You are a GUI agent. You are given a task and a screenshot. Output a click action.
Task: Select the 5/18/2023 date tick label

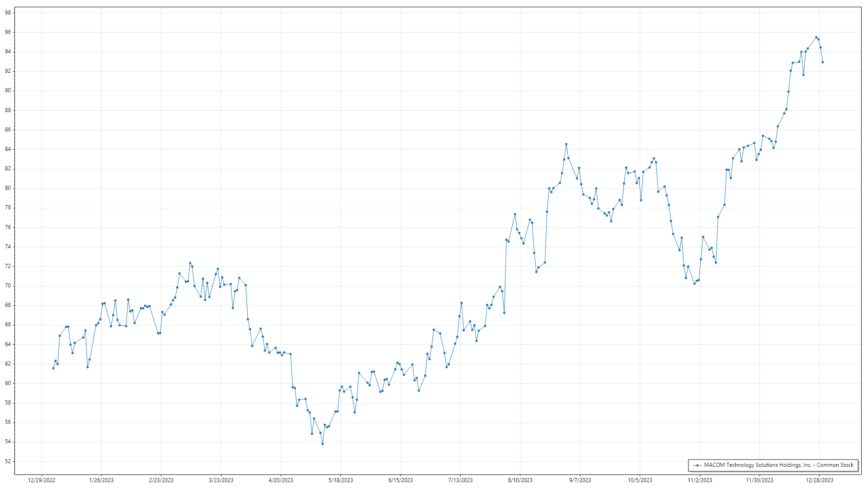(341, 480)
